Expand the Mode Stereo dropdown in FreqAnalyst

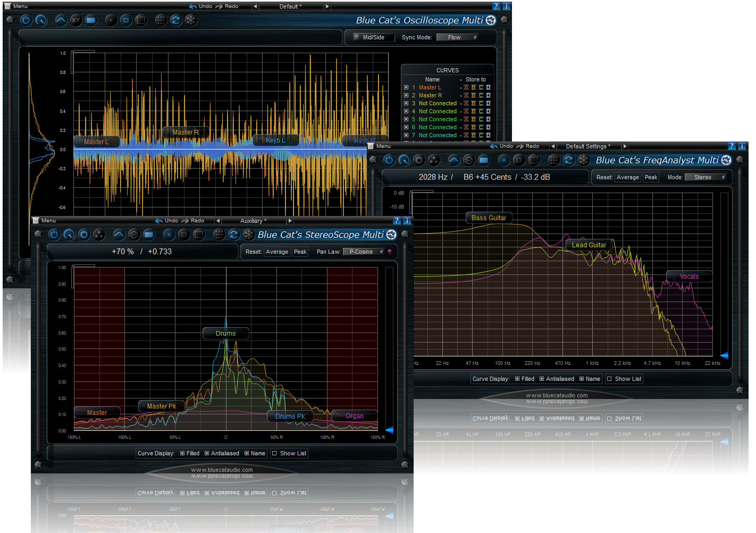(x=705, y=177)
